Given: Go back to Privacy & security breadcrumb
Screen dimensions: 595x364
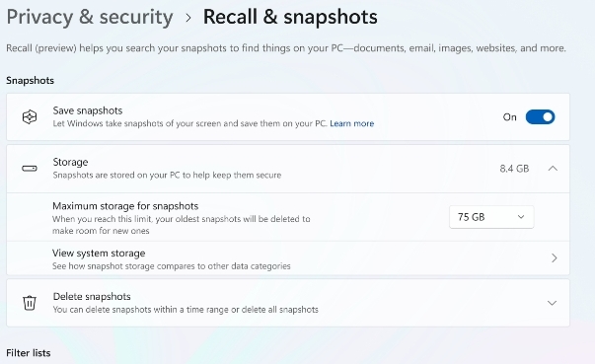Looking at the screenshot, I should tap(90, 18).
